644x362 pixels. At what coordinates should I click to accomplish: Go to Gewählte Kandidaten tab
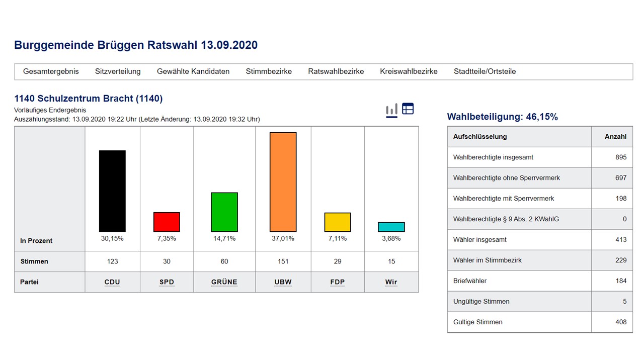193,71
